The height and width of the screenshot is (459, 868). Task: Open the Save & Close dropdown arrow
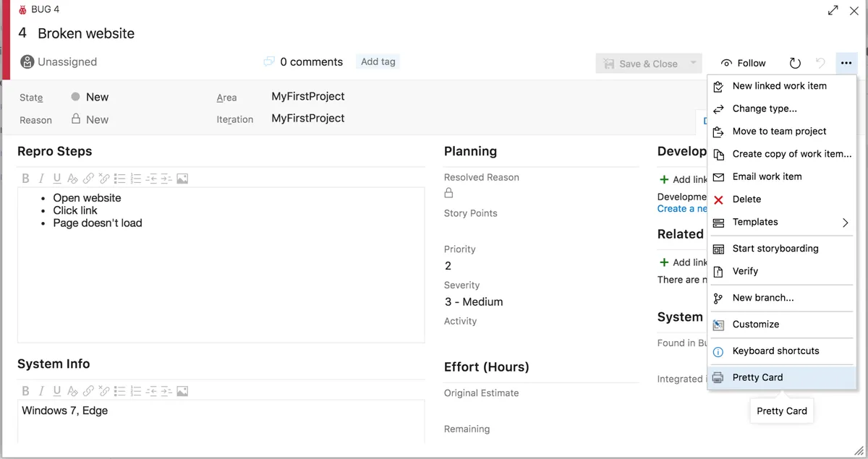(693, 63)
